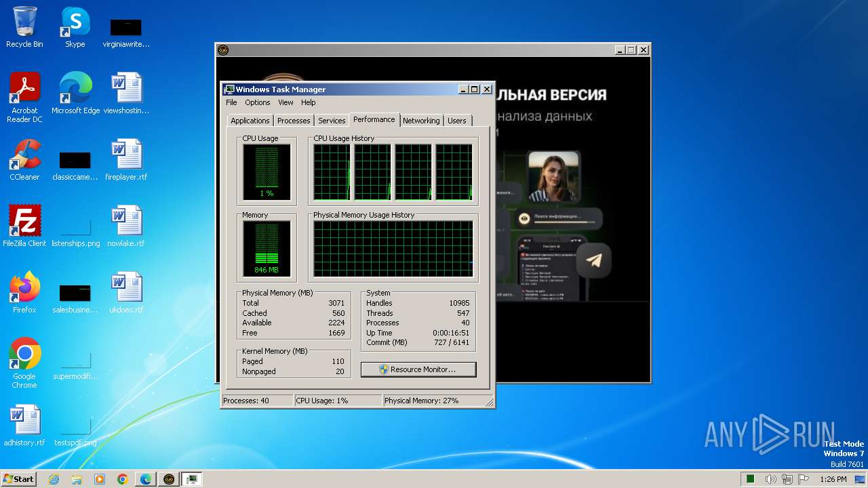
Task: Select fireplayer.rtf document
Action: 126,160
